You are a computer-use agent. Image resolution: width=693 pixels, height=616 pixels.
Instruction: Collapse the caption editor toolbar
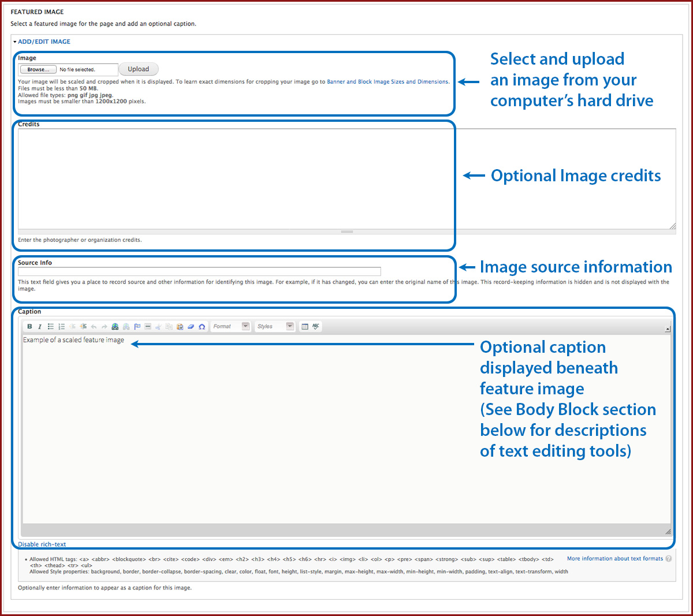point(668,329)
